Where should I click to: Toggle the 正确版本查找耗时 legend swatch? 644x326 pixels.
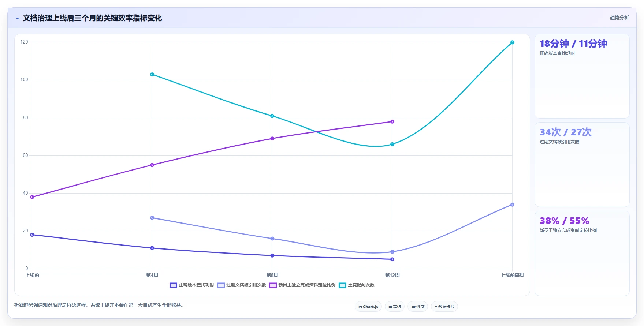pos(173,285)
